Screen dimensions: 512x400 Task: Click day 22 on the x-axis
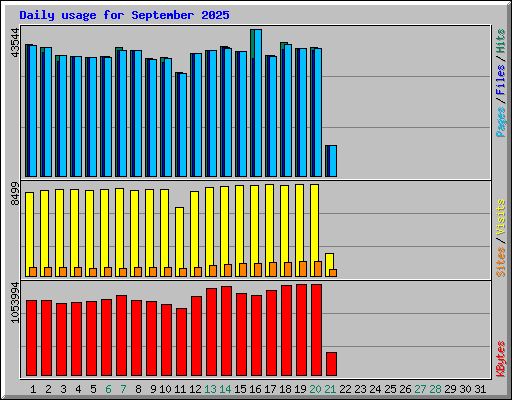click(345, 389)
